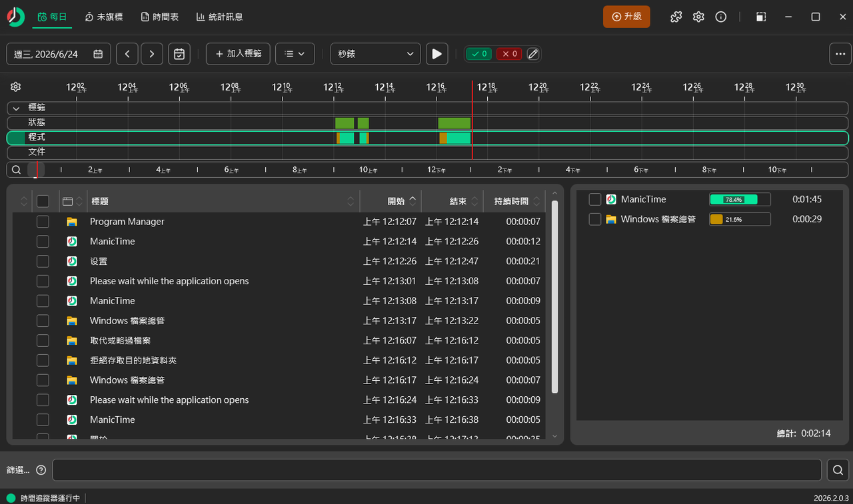Image resolution: width=853 pixels, height=504 pixels.
Task: Click the 加入標籤 button
Action: [238, 54]
